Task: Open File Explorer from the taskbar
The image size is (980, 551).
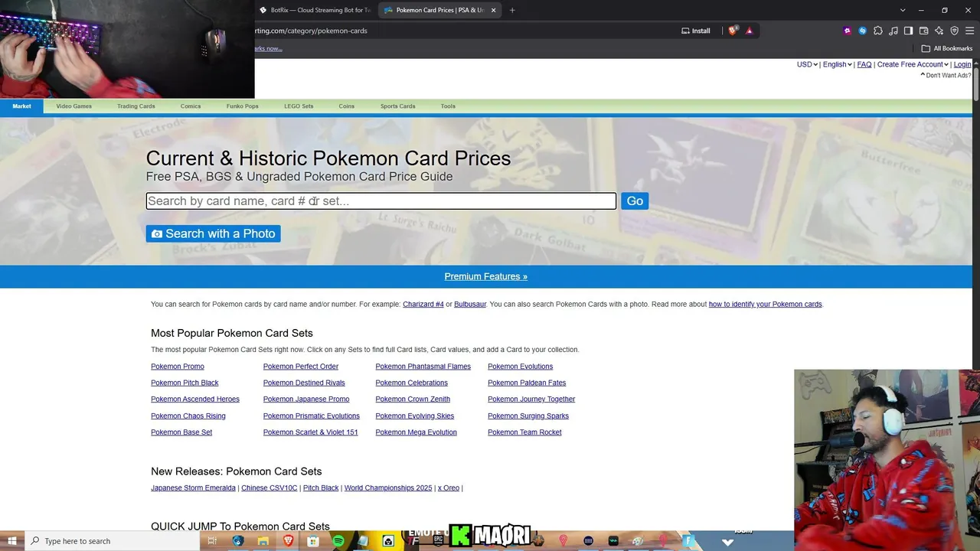Action: point(263,541)
